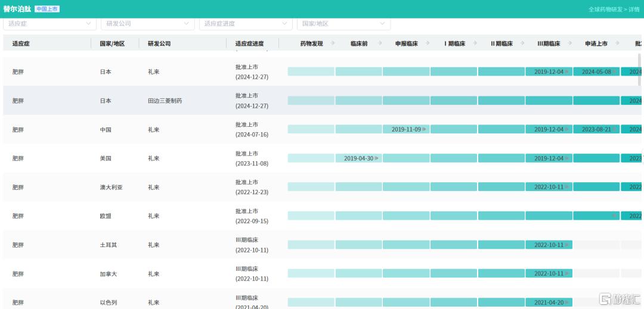Select the 以色列 country cell

(x=109, y=303)
